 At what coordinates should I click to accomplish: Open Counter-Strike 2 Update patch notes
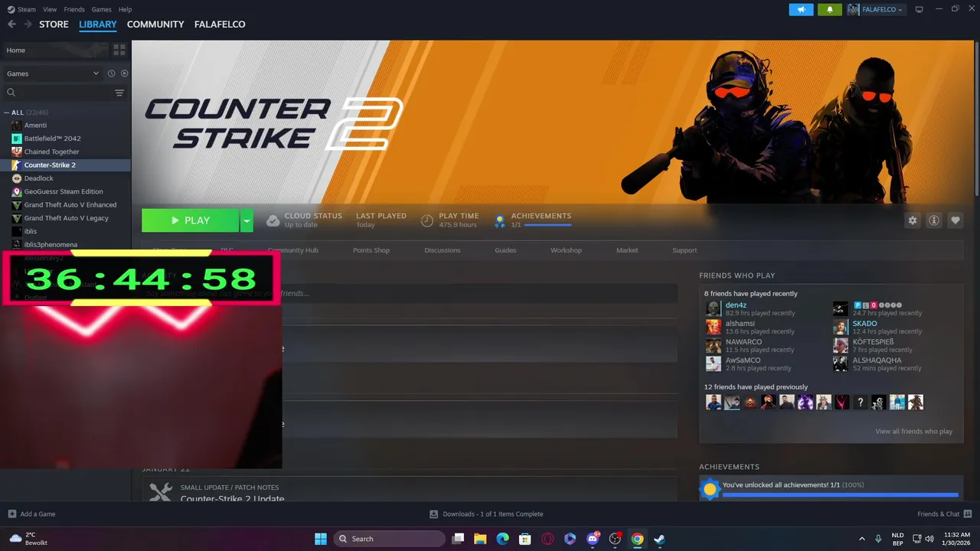232,499
